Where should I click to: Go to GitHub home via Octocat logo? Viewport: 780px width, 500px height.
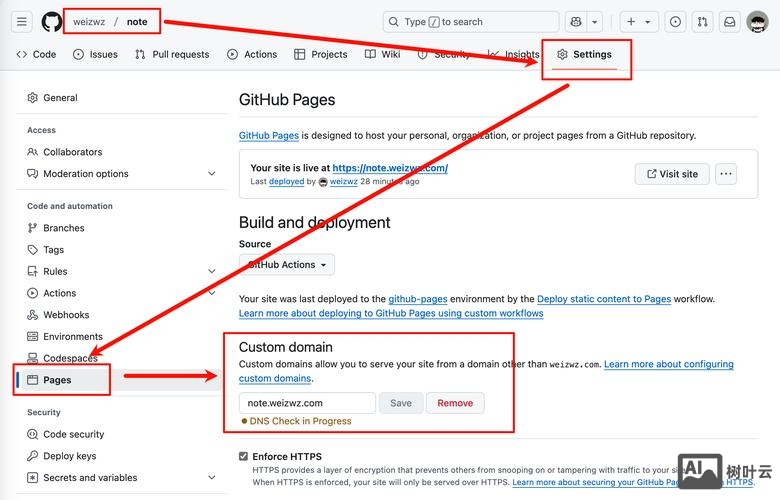pos(52,22)
